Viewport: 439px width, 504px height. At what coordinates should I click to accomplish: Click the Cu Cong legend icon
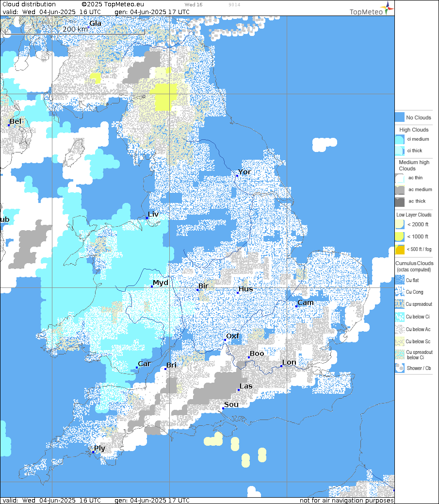coord(400,292)
